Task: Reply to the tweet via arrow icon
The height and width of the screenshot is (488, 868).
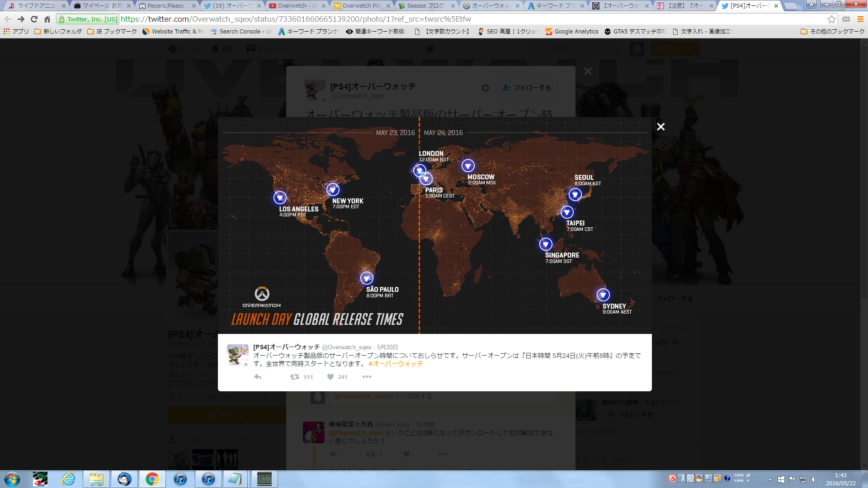Action: click(x=258, y=377)
